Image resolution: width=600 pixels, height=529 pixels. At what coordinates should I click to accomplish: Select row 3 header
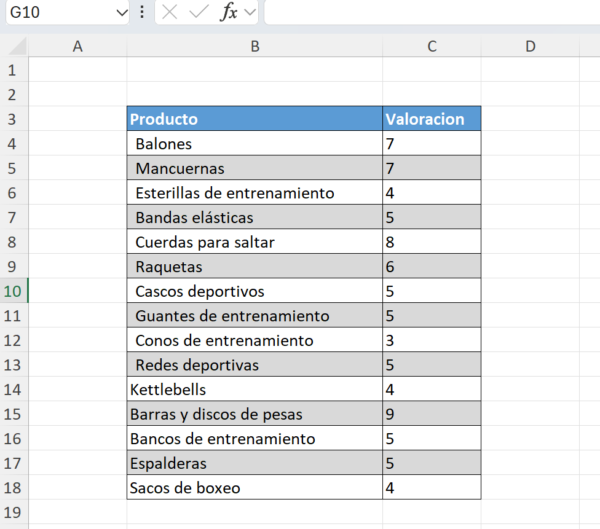[14, 119]
